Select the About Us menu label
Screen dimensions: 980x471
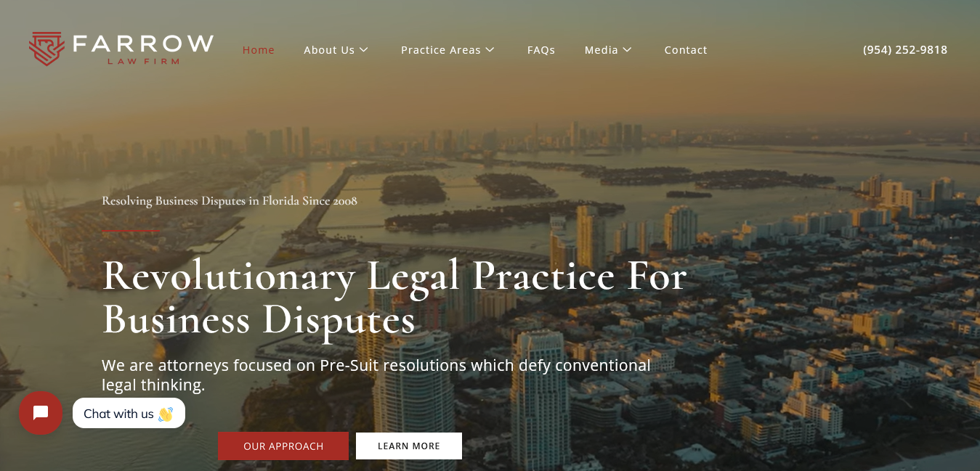click(x=329, y=49)
